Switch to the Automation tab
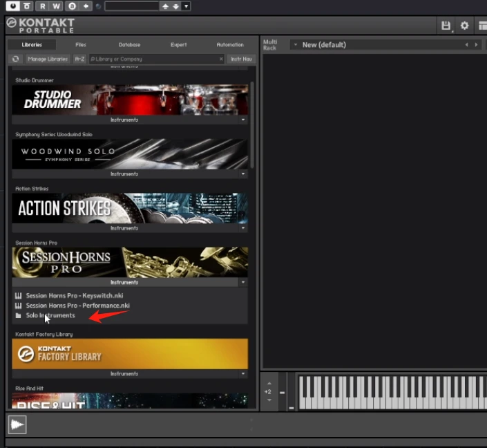 coord(230,45)
